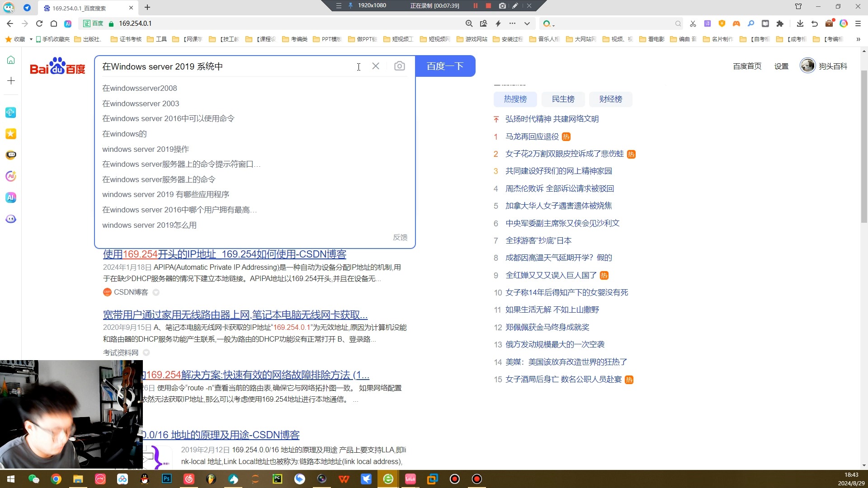Open the CSDN 169.254开头的IP地址 result
Screen dimensions: 868x488
[225, 254]
